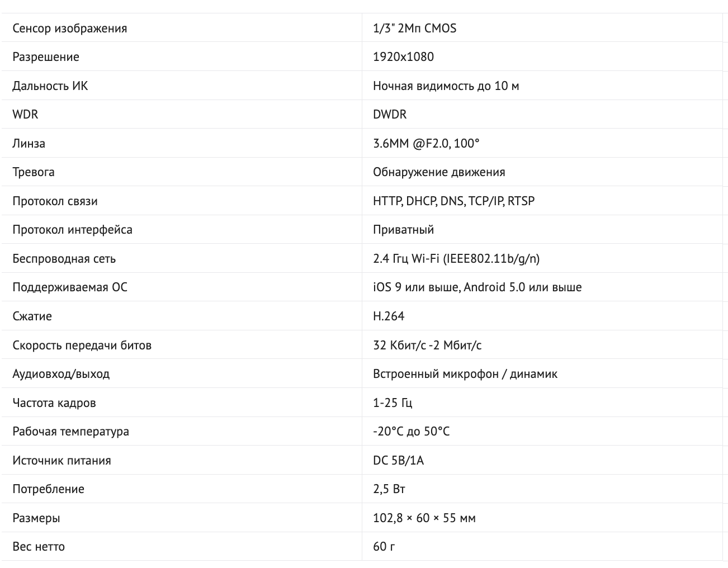728x568 pixels.
Task: Click the "DC 5В/1А" power source value
Action: pyautogui.click(x=398, y=461)
